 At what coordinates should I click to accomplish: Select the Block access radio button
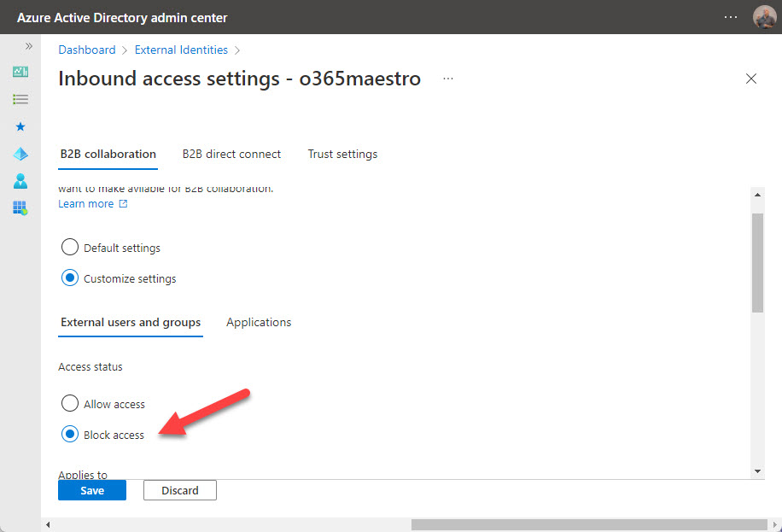tap(70, 434)
